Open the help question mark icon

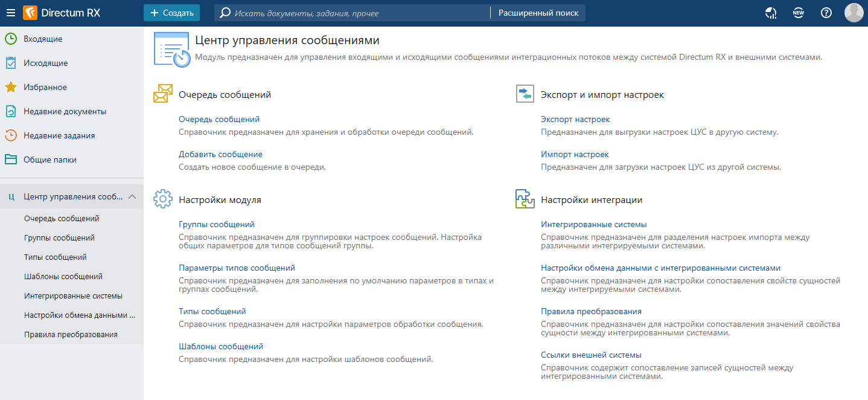pyautogui.click(x=826, y=13)
